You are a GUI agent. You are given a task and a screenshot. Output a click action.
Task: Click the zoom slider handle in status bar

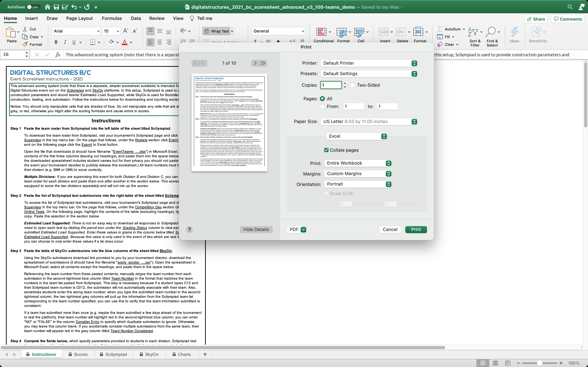click(x=539, y=363)
